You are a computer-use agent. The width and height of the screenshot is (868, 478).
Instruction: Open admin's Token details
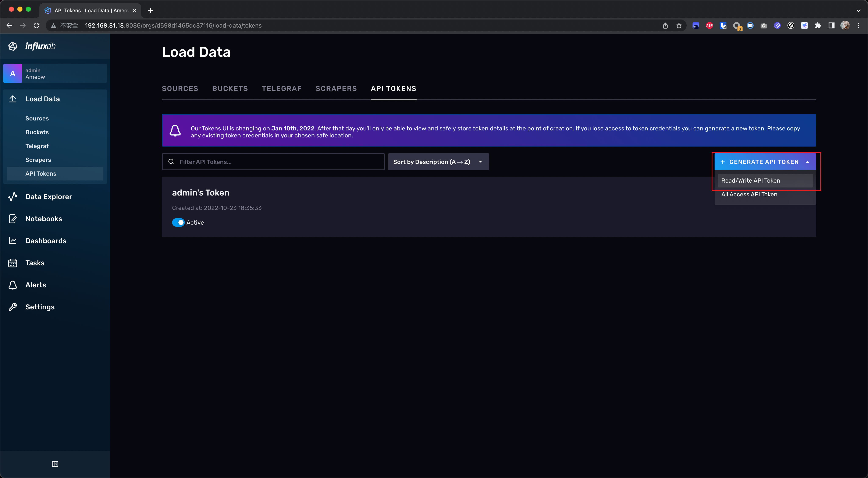[200, 193]
